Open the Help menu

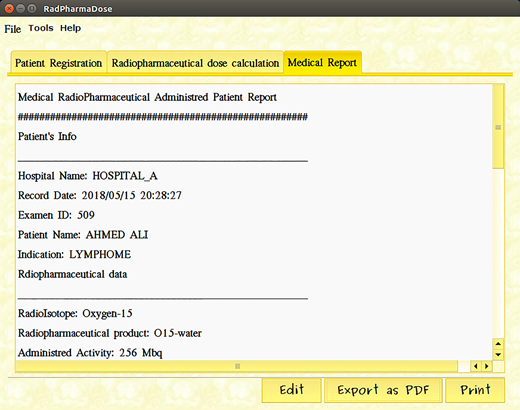coord(70,28)
